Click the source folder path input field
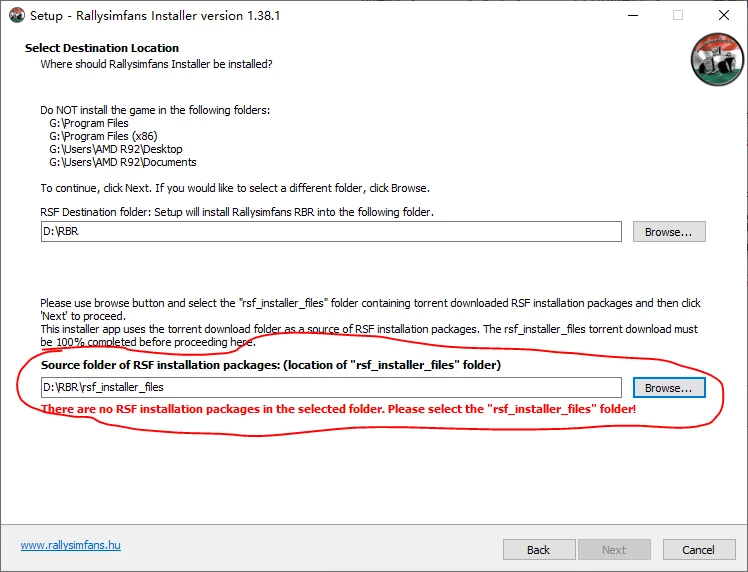The image size is (748, 572). pyautogui.click(x=330, y=387)
